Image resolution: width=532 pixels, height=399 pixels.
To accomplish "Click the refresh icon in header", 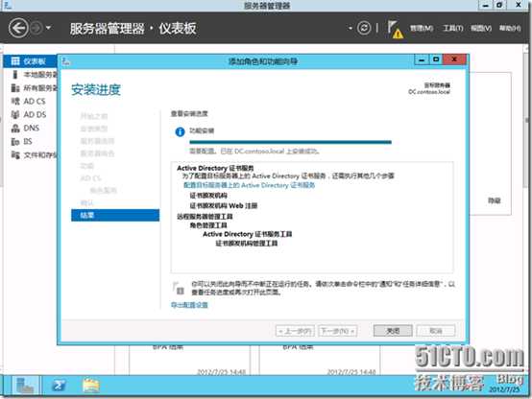I will (364, 28).
